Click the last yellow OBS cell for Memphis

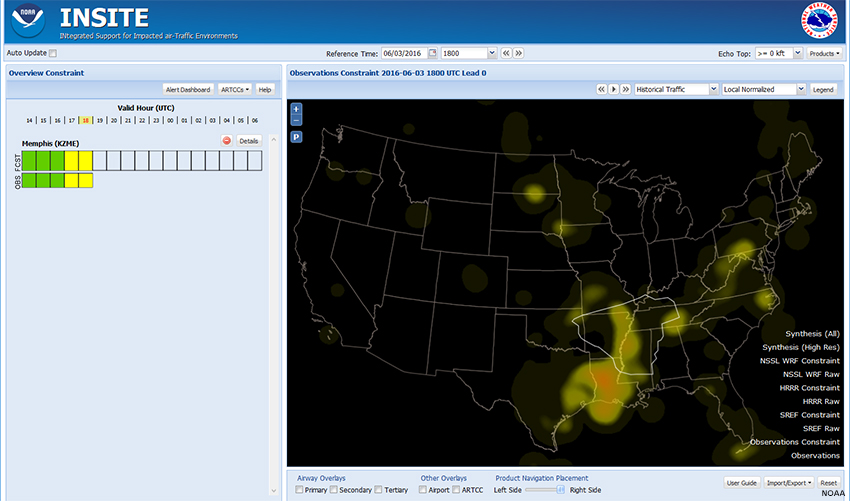[86, 181]
